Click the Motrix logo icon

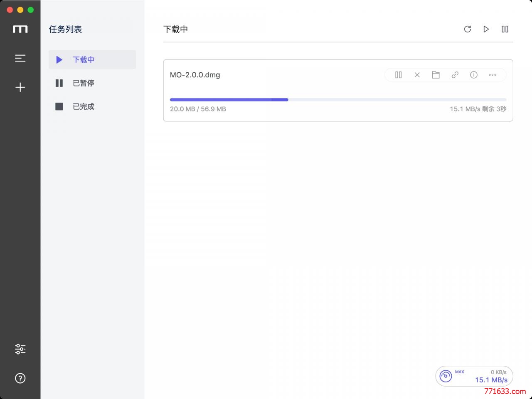tap(20, 29)
